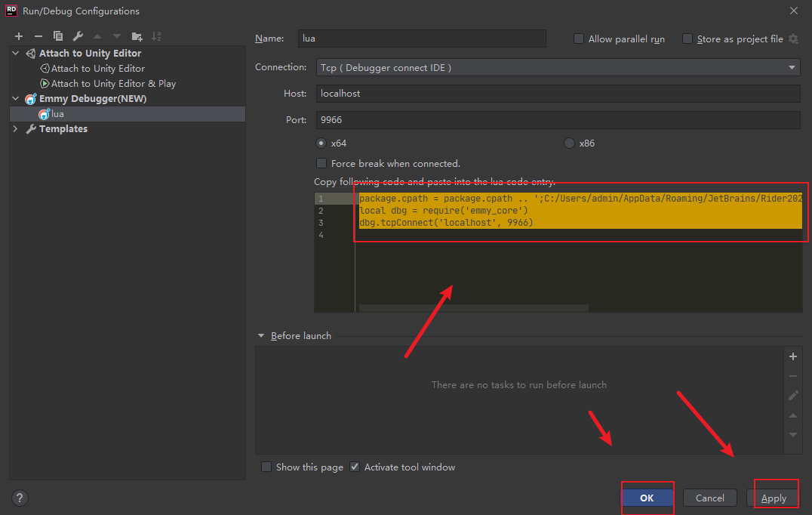Select the x64 architecture radio button
Screen dimensions: 812x515
321,143
